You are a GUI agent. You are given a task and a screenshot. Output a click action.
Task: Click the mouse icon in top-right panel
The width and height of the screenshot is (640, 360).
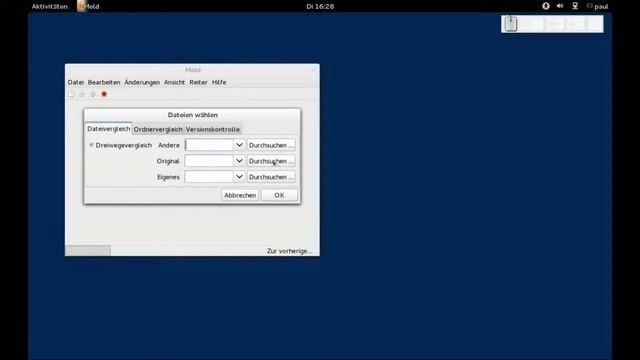click(x=511, y=24)
